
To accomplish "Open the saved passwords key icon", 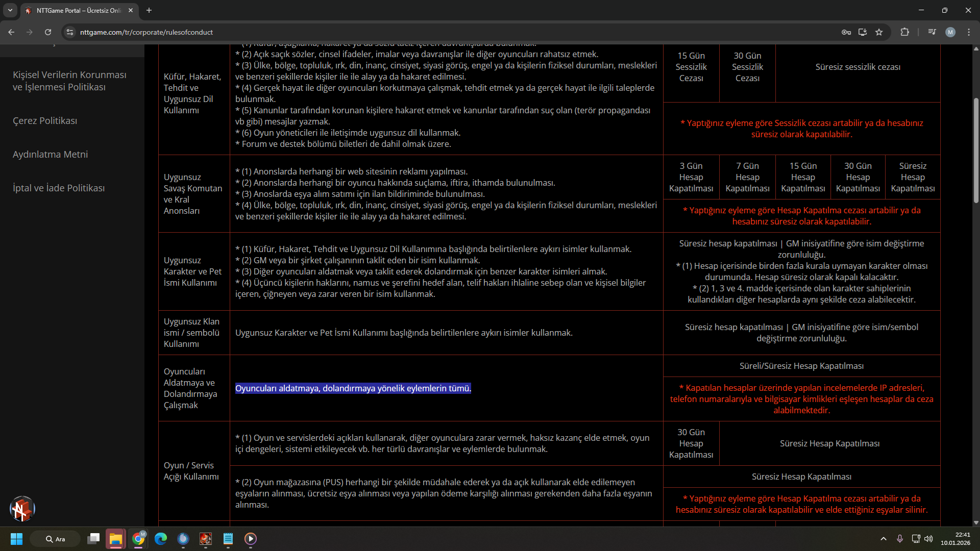I will pos(846,32).
